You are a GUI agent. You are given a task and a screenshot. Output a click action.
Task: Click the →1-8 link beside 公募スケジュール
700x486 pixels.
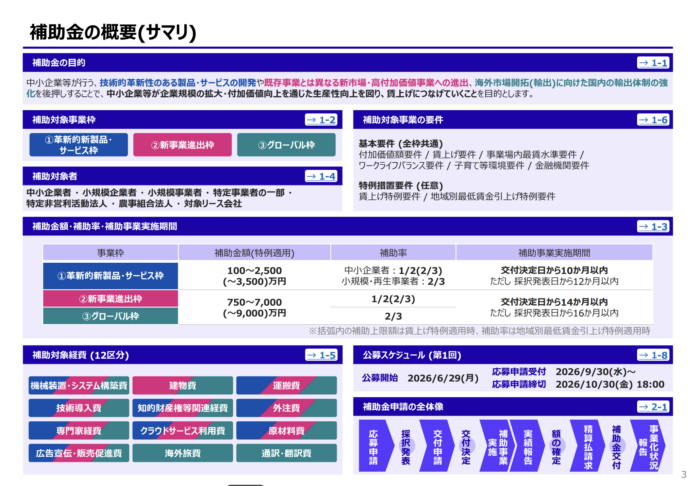tap(653, 355)
